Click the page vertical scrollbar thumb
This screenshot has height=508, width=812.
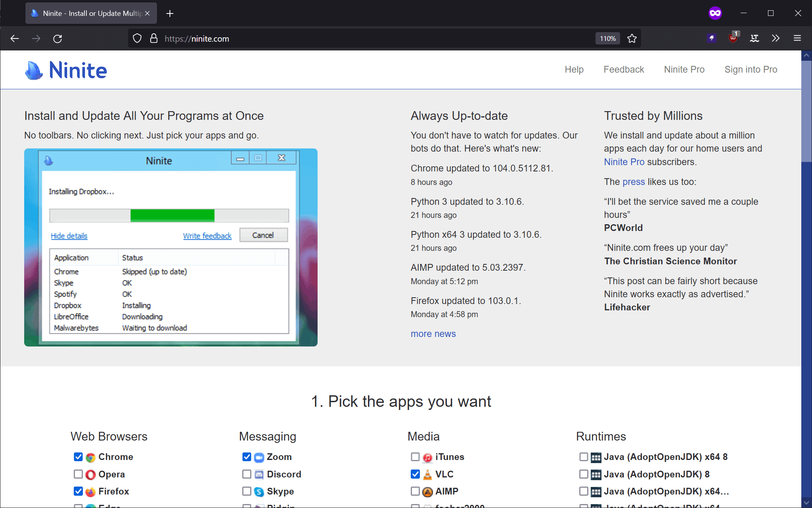pyautogui.click(x=806, y=111)
